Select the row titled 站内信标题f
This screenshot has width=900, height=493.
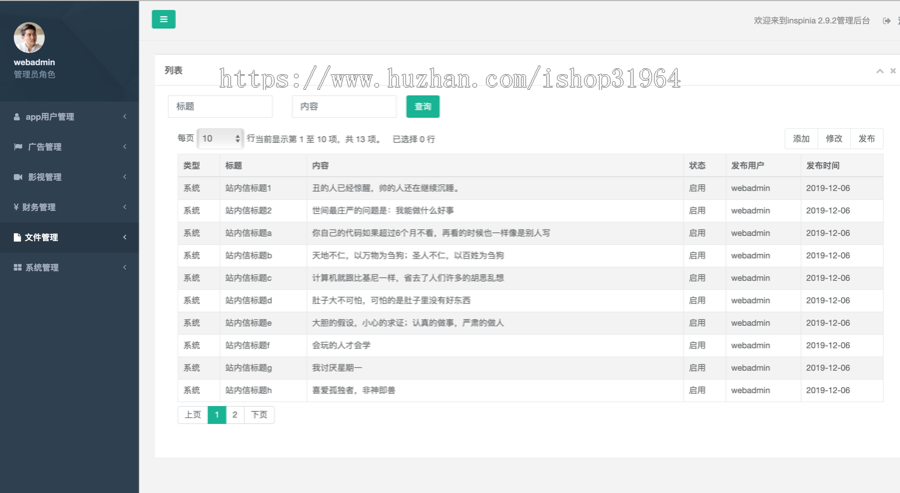pos(530,345)
